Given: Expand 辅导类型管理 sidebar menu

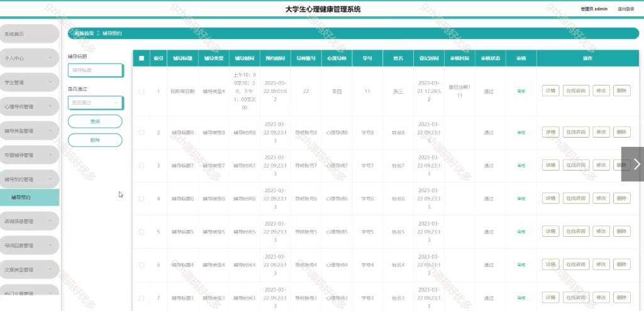Looking at the screenshot, I should pos(30,131).
